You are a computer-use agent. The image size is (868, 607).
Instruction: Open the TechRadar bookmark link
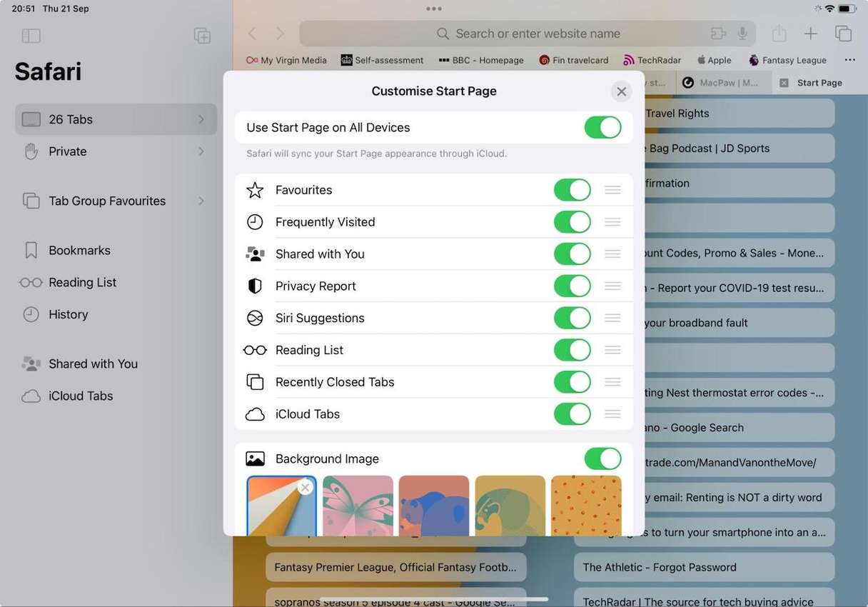652,60
